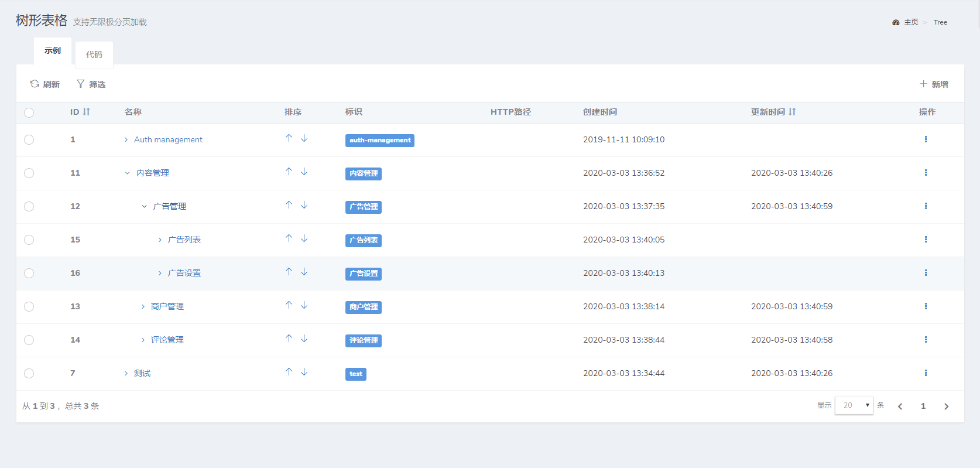Open actions menu for 内容管理 row
This screenshot has width=980, height=468.
point(926,173)
